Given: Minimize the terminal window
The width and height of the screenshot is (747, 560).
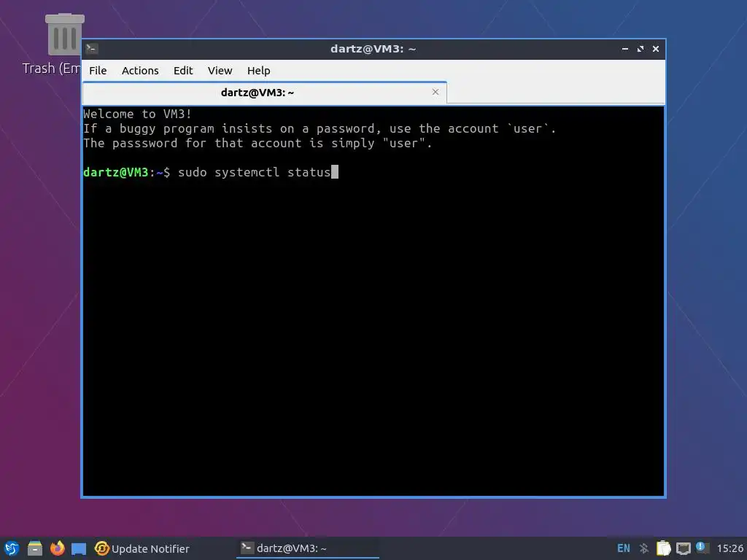Looking at the screenshot, I should 625,49.
